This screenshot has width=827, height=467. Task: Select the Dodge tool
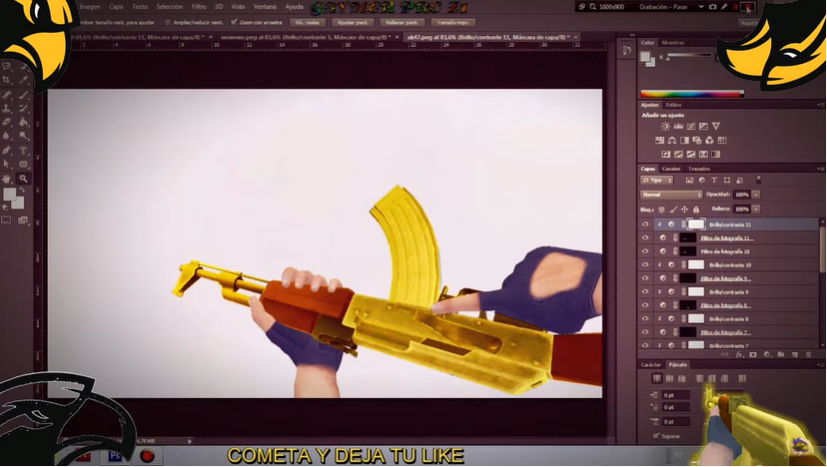(x=24, y=136)
